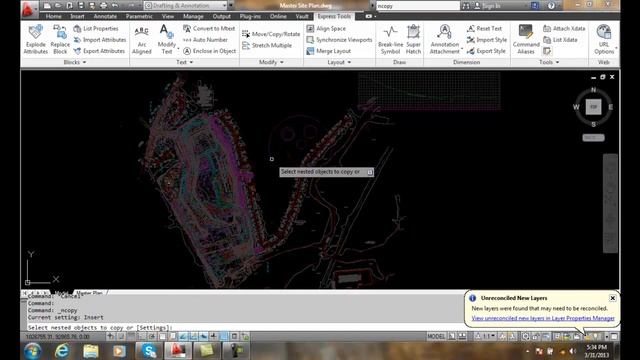Viewport: 640px width, 360px height.
Task: Open the Help question mark icon
Action: [x=551, y=6]
